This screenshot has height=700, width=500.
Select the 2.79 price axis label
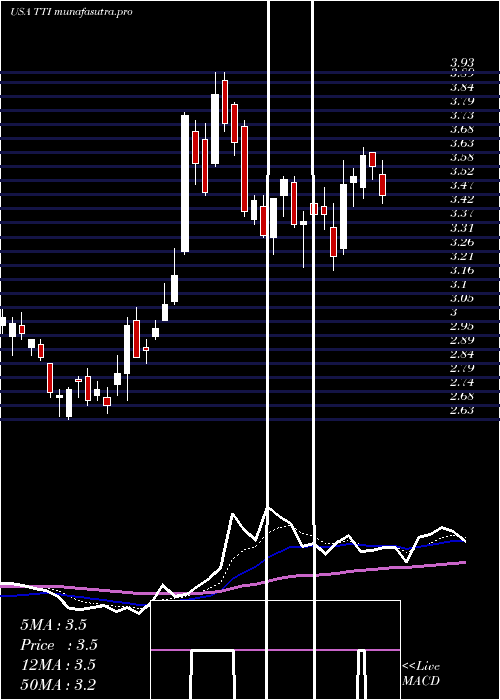(x=462, y=368)
